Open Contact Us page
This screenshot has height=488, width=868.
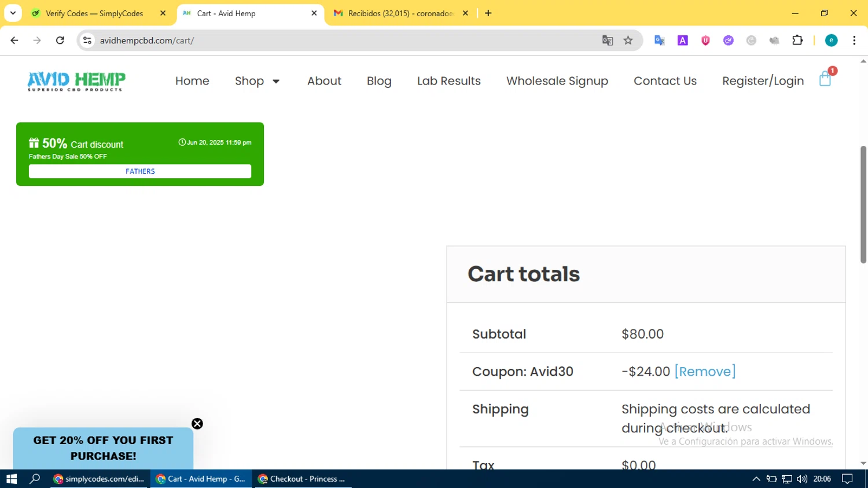point(665,81)
